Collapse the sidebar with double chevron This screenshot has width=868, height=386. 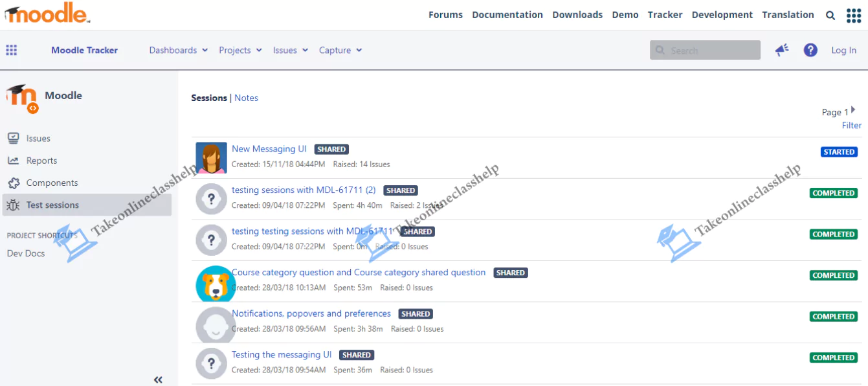pos(158,380)
